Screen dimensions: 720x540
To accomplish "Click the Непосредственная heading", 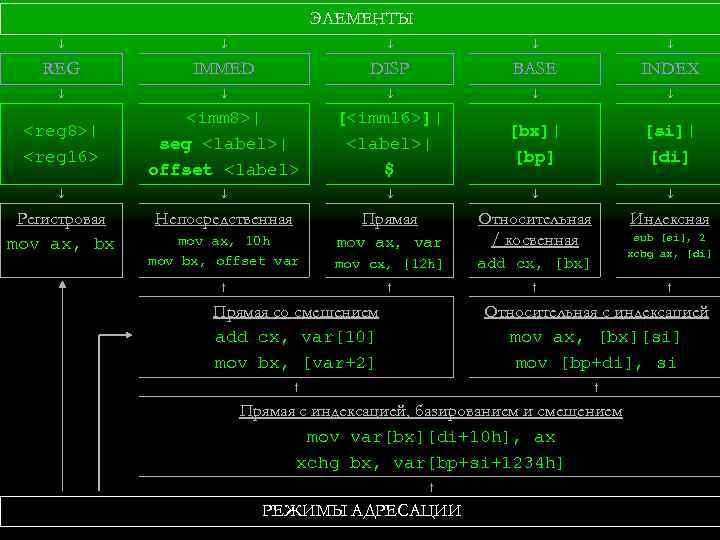I will [224, 219].
